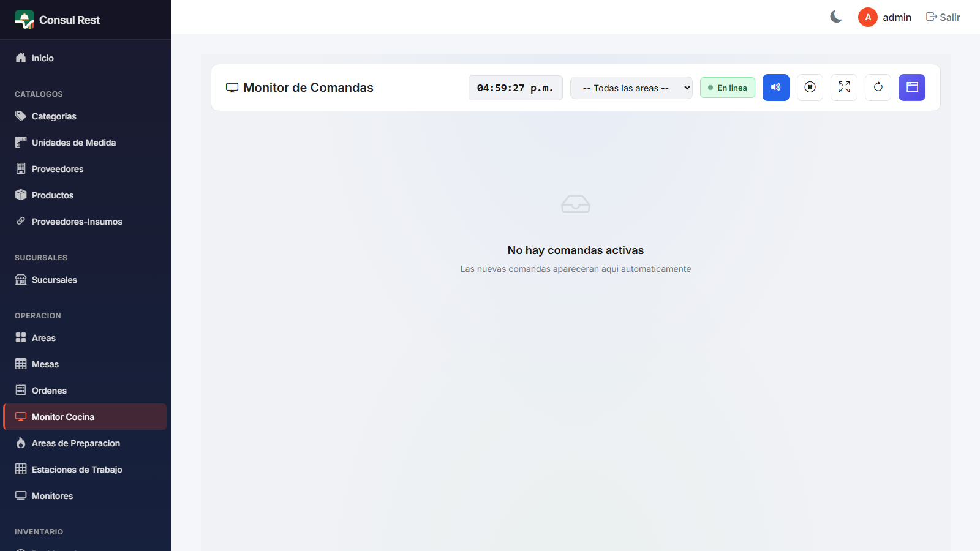Refresh the monitor with circular arrow icon
Screen dimensions: 980x551
[878, 88]
